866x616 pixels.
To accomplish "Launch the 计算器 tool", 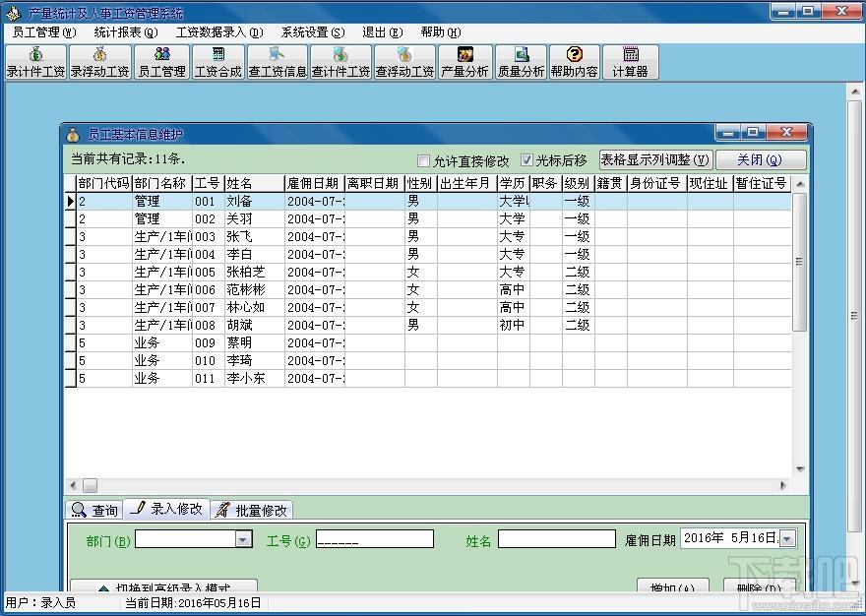I will pos(630,62).
